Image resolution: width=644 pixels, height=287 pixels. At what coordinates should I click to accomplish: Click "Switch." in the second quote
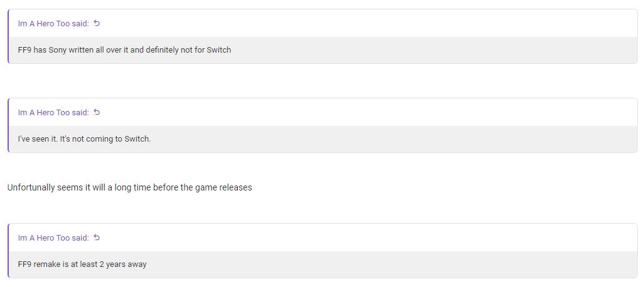[x=137, y=139]
